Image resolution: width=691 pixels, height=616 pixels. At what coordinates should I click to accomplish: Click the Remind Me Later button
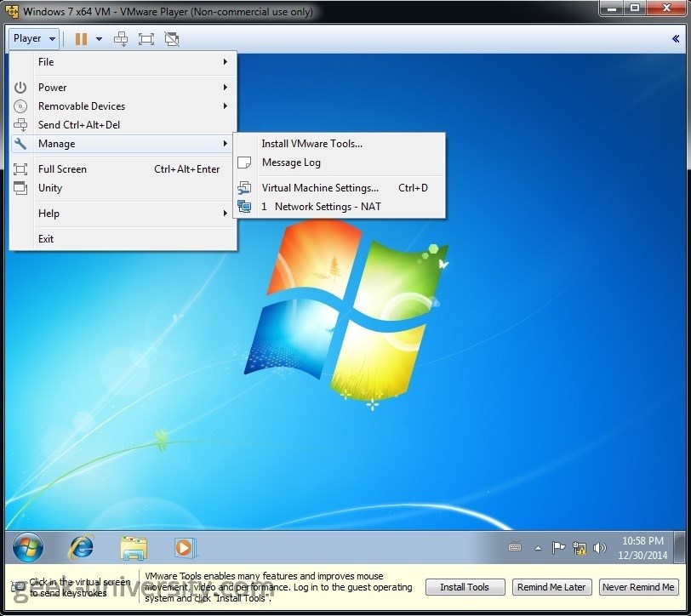pos(551,587)
